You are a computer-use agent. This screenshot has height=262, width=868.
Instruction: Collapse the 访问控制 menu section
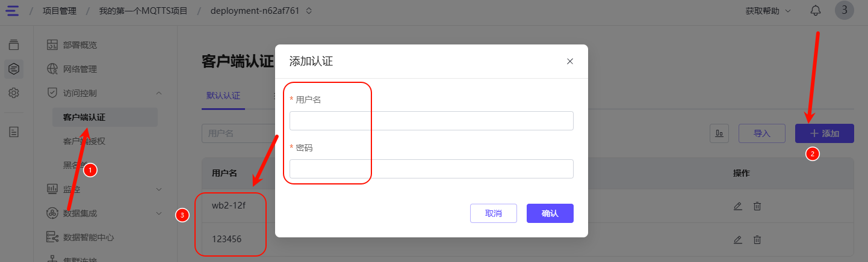(x=159, y=93)
